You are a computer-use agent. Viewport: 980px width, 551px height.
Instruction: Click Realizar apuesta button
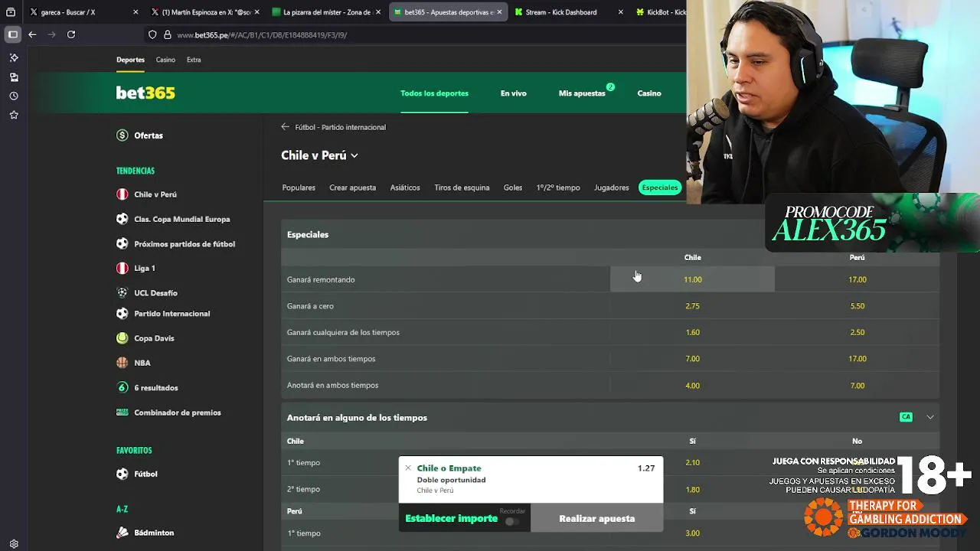click(596, 518)
